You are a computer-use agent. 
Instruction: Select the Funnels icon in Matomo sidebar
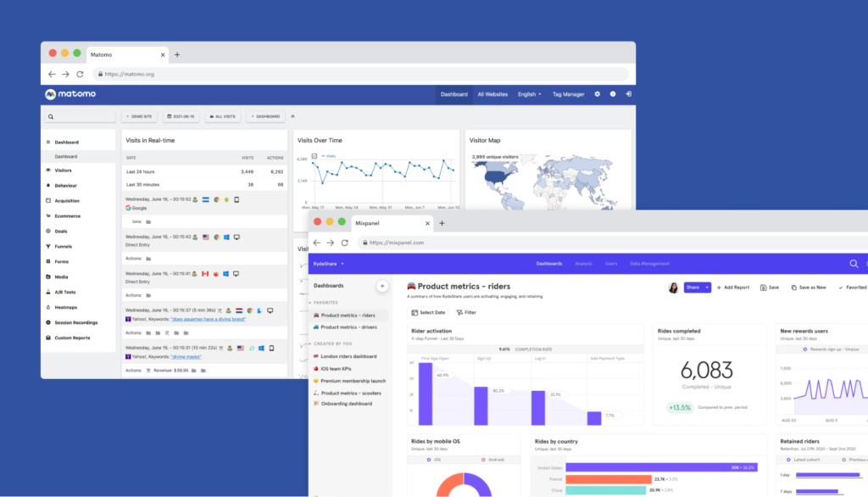(x=48, y=246)
